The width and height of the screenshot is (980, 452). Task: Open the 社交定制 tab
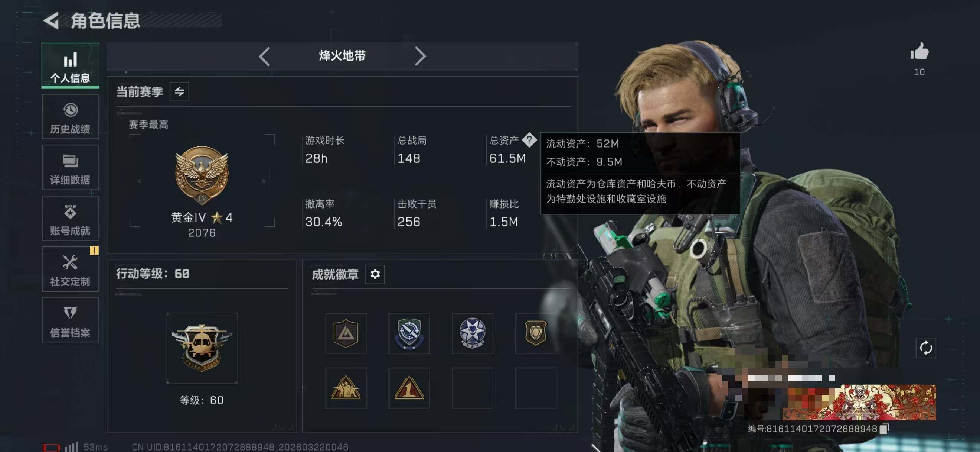point(71,269)
